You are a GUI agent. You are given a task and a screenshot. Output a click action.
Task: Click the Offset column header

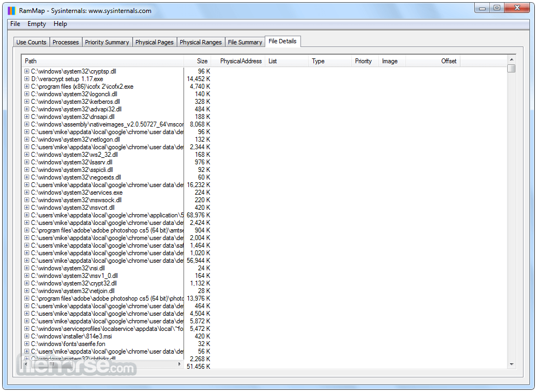(x=433, y=61)
